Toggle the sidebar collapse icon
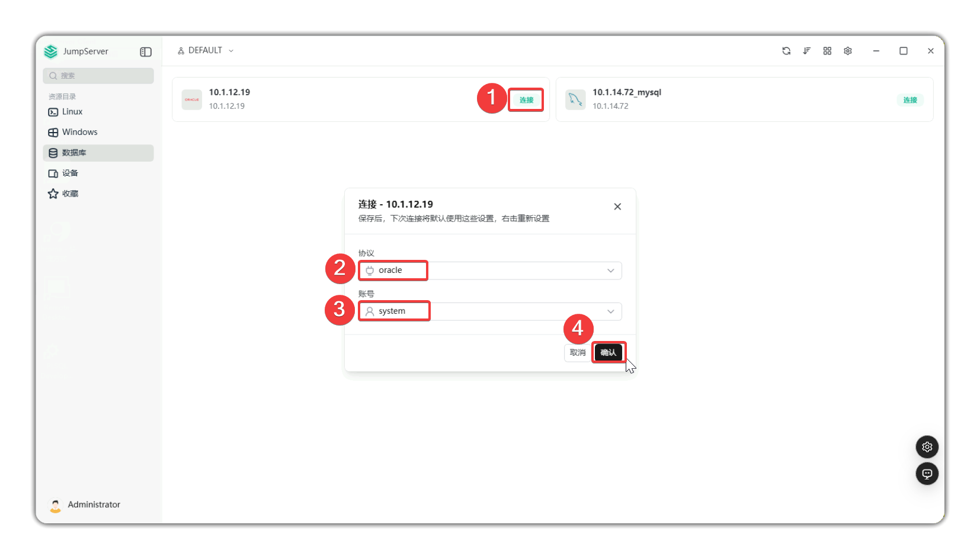Image resolution: width=980 pixels, height=547 pixels. point(146,52)
